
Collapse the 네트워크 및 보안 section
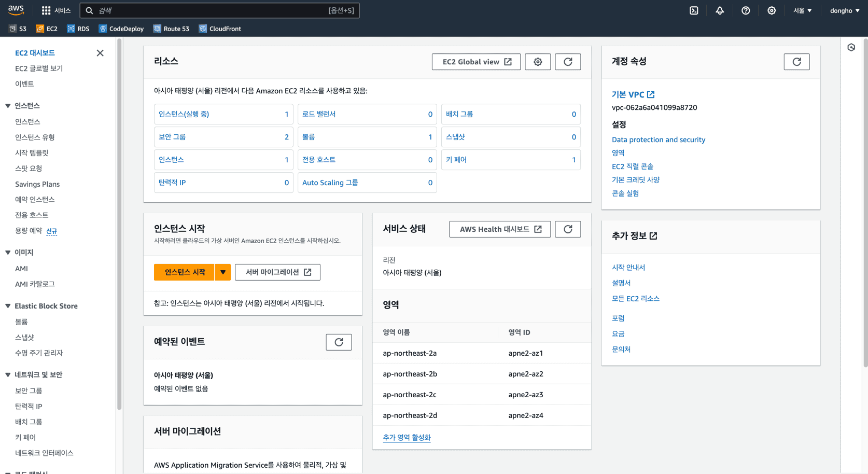coord(8,375)
